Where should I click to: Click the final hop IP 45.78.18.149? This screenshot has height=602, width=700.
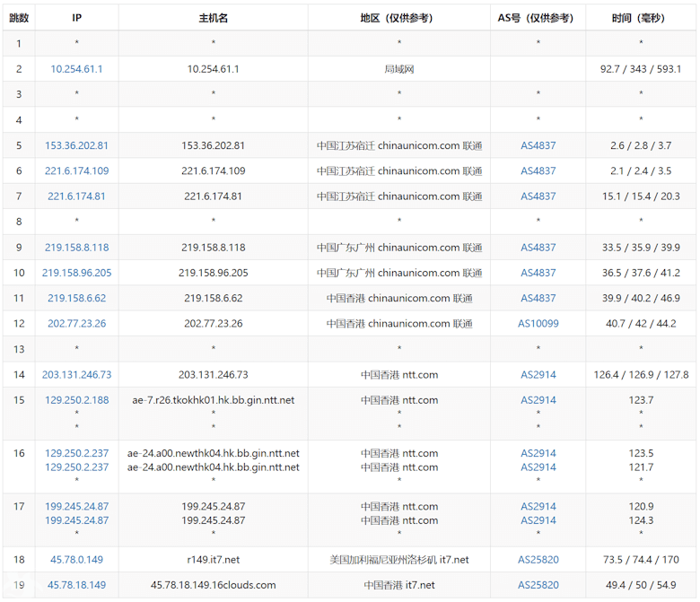[x=76, y=585]
